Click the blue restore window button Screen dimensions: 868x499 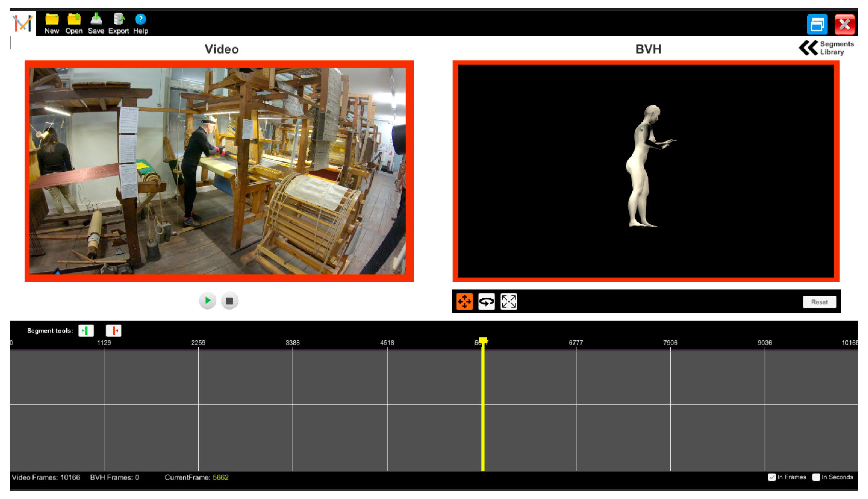point(817,24)
